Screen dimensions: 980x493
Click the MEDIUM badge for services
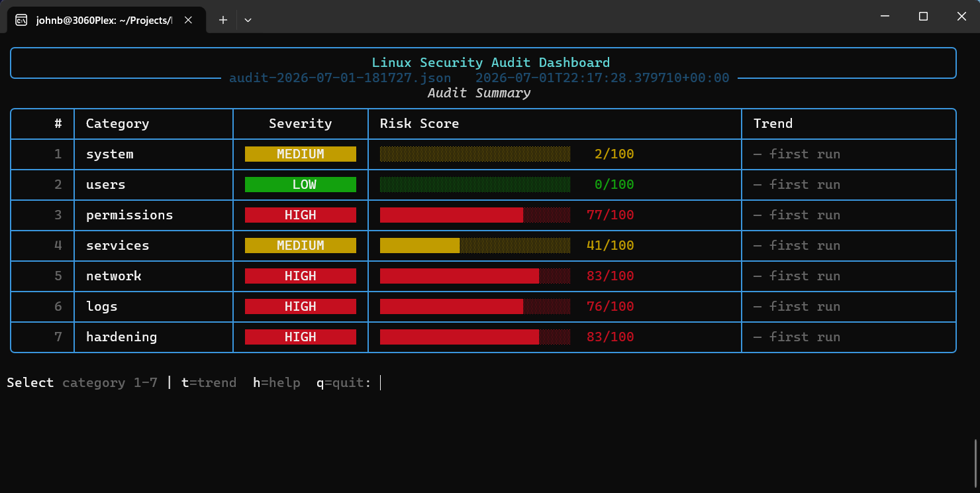(301, 246)
